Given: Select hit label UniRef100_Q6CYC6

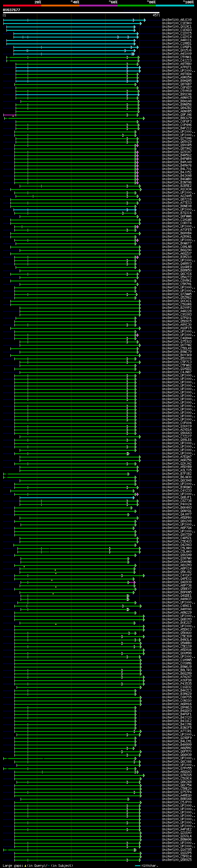Looking at the screenshot, I should [x=177, y=274].
